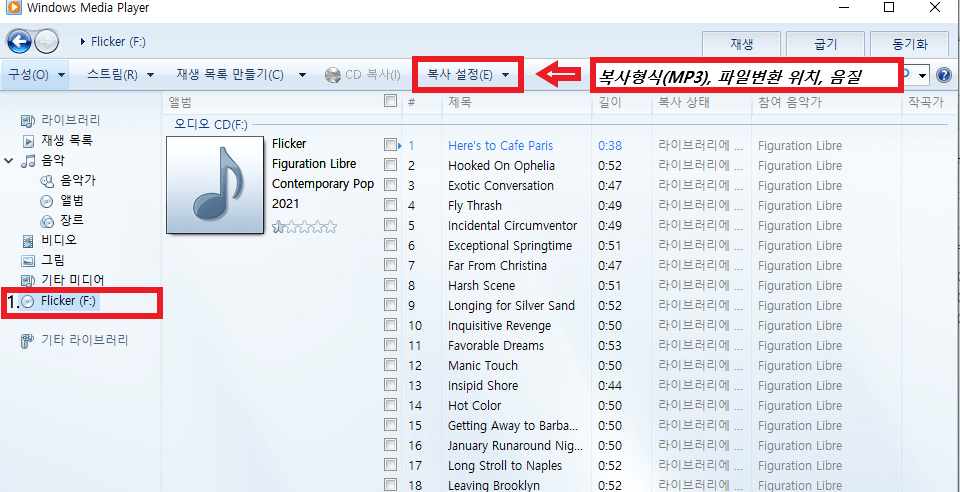Click the Flicker (F:) disc icon
The width and height of the screenshot is (960, 492).
pyautogui.click(x=28, y=301)
